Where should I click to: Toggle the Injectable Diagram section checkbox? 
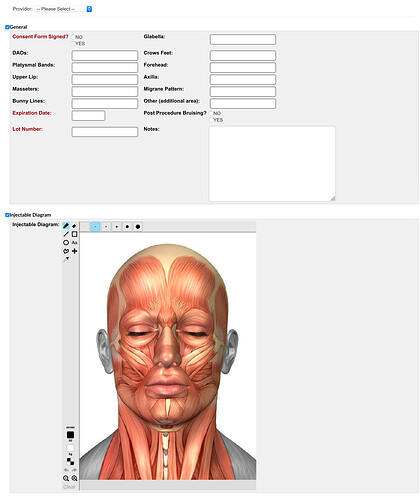(x=7, y=215)
